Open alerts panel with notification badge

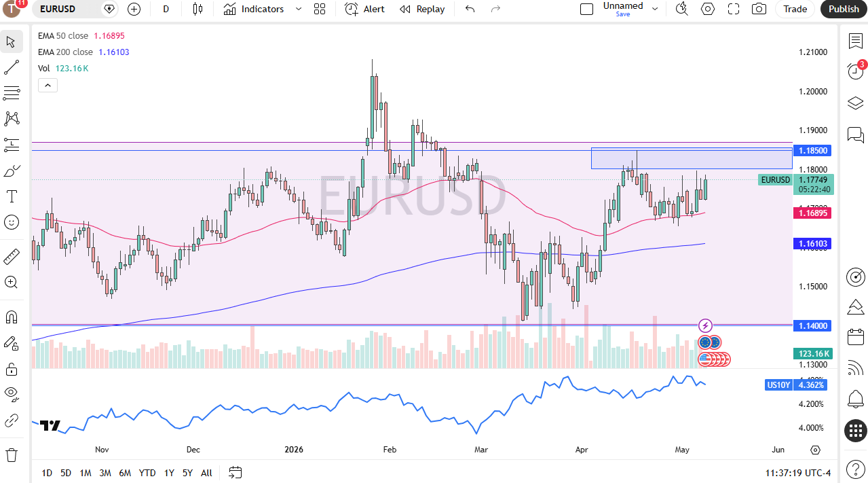[855, 71]
